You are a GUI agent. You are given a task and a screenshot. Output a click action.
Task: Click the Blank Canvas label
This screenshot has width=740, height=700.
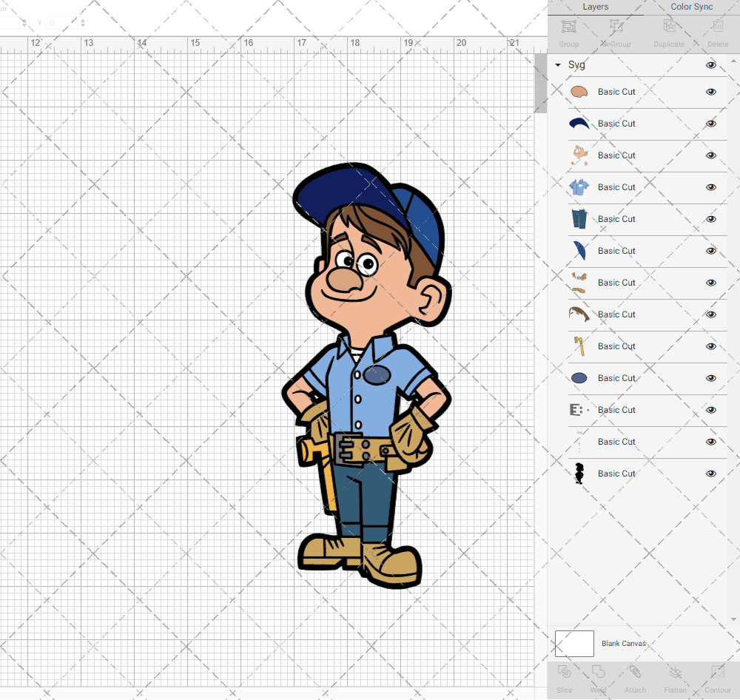(x=623, y=643)
